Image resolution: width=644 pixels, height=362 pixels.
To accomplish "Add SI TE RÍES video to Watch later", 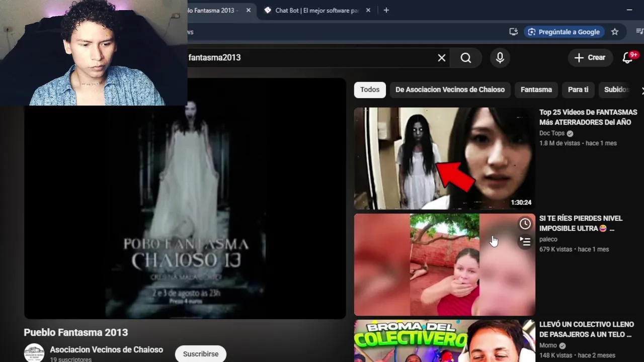I will [x=525, y=224].
